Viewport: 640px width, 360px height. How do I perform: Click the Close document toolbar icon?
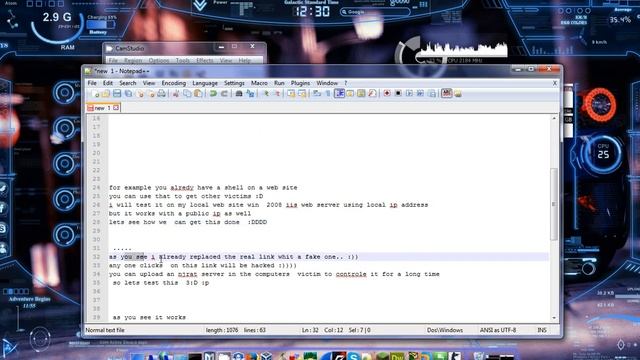point(140,94)
